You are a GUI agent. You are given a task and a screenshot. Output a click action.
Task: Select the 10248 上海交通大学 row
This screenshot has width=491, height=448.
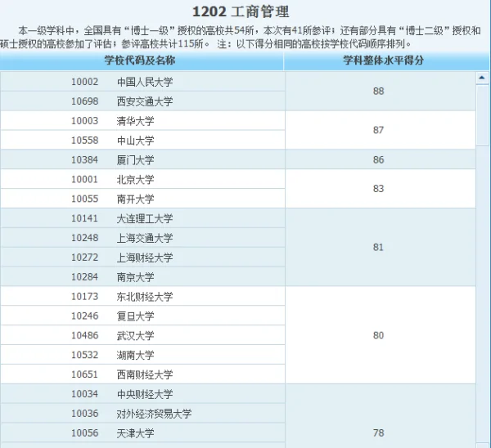click(142, 238)
